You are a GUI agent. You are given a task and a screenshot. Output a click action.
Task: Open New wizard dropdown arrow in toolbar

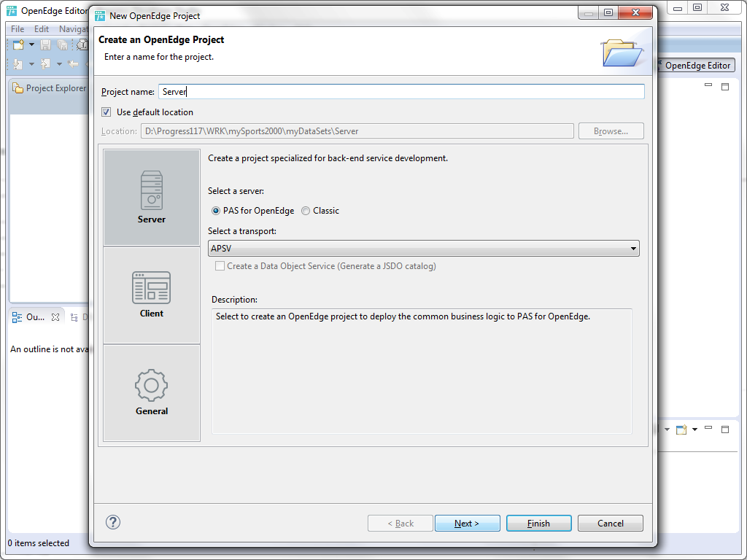coord(32,44)
